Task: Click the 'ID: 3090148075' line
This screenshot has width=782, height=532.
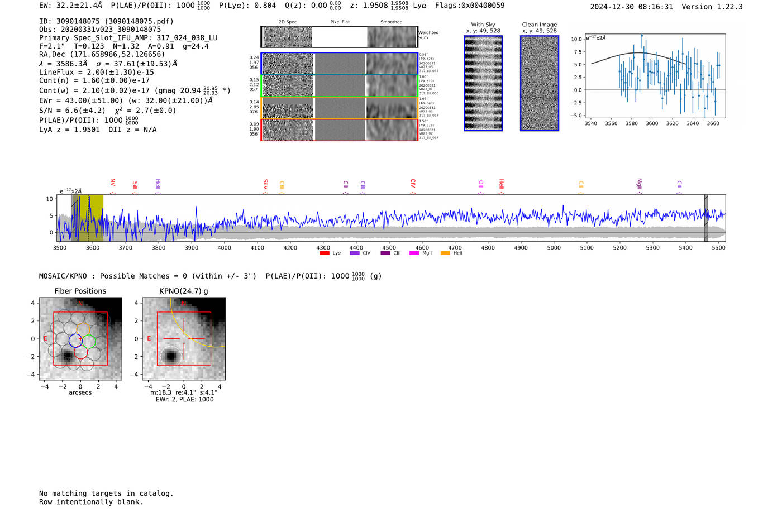Action: click(106, 21)
